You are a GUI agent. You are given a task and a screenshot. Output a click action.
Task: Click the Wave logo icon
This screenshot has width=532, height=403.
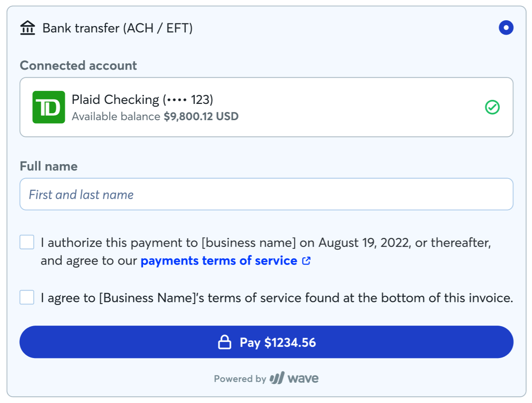277,378
